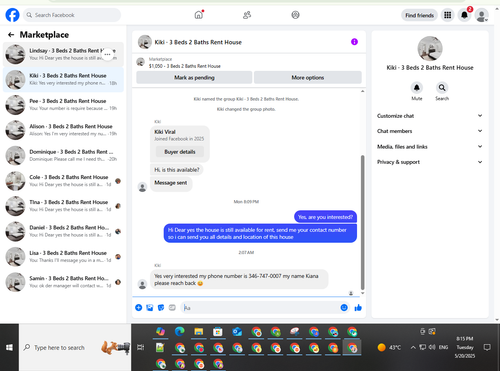Image resolution: width=500 pixels, height=371 pixels.
Task: Open Samin - 3 Beds 2 Baths conversation
Action: (x=63, y=282)
